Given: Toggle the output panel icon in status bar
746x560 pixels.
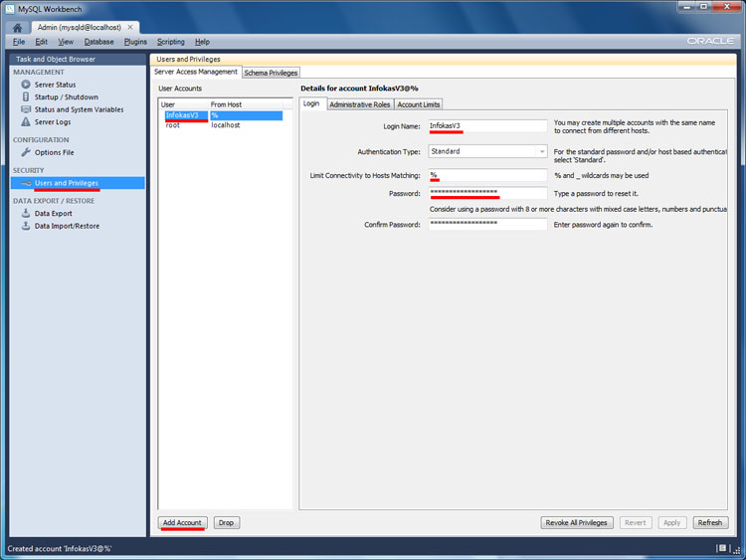Looking at the screenshot, I should [722, 549].
